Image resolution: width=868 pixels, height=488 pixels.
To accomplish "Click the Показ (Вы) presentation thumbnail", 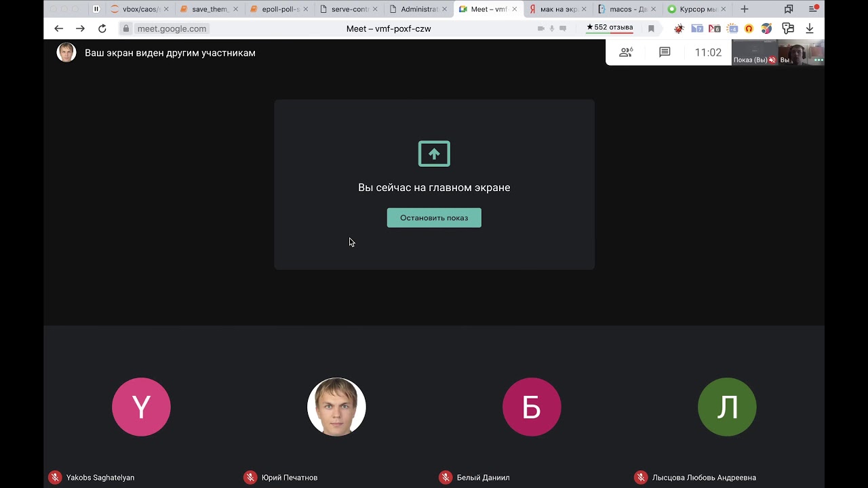I will point(755,52).
